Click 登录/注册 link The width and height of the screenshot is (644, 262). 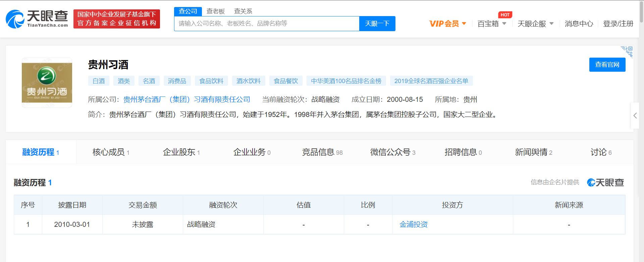pyautogui.click(x=618, y=24)
